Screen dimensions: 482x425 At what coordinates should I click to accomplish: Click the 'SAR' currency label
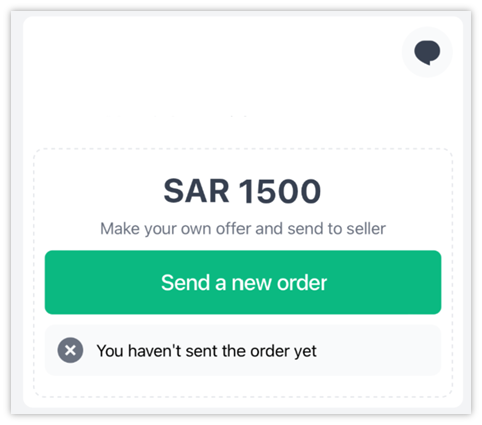click(x=196, y=191)
